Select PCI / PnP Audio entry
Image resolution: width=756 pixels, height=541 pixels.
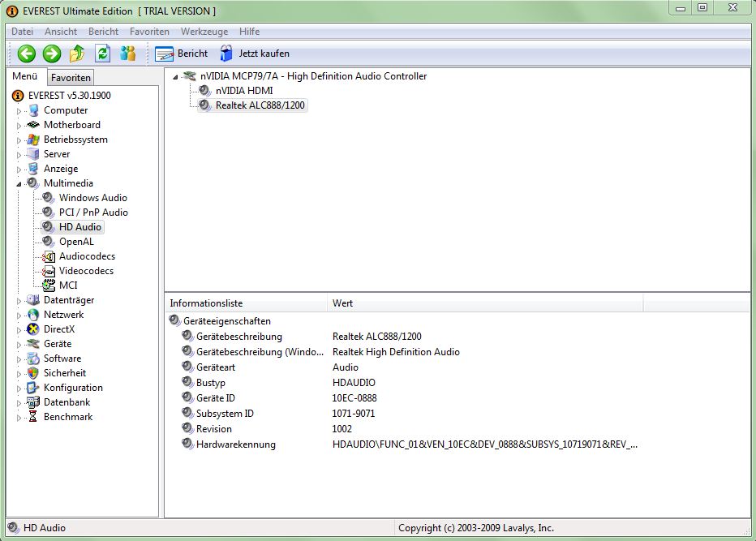pyautogui.click(x=93, y=213)
